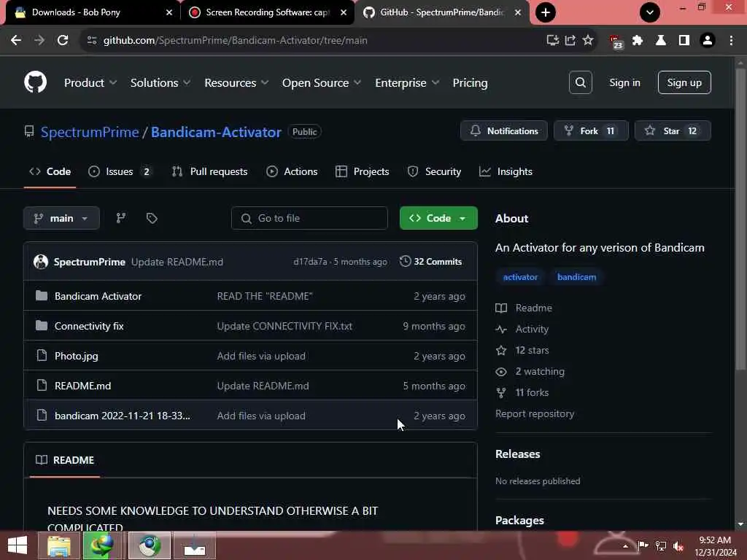This screenshot has width=747, height=560.
Task: View branches using the branch icon
Action: pyautogui.click(x=121, y=218)
